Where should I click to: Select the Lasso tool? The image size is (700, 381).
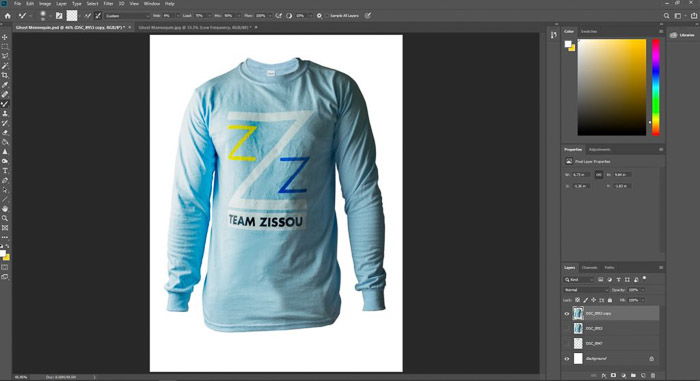[5, 56]
